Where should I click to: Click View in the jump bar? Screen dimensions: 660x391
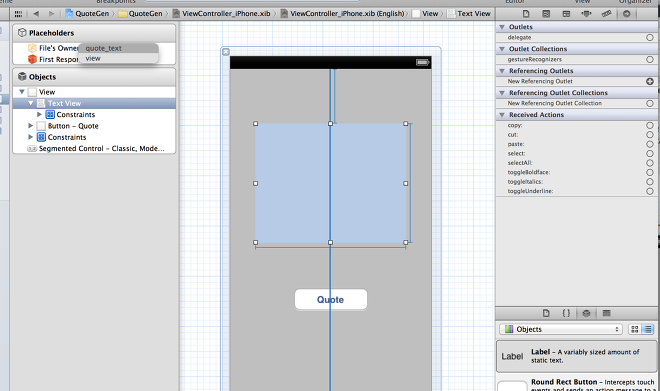click(x=426, y=14)
